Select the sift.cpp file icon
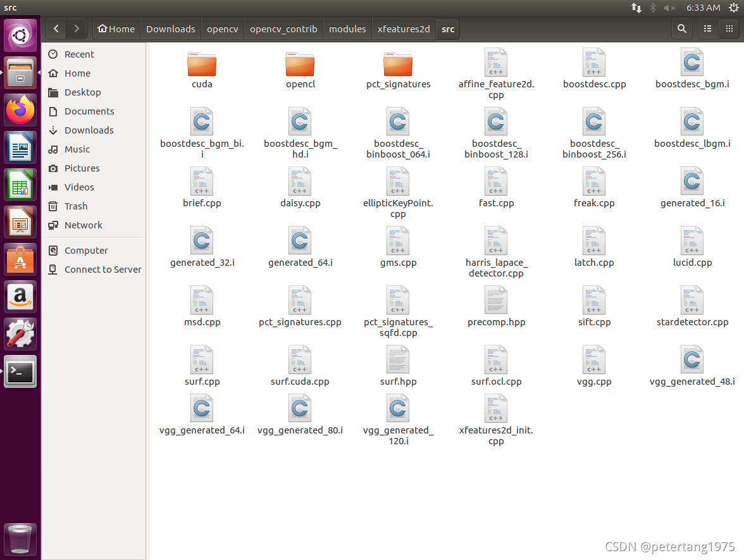Image resolution: width=744 pixels, height=560 pixels. (594, 300)
